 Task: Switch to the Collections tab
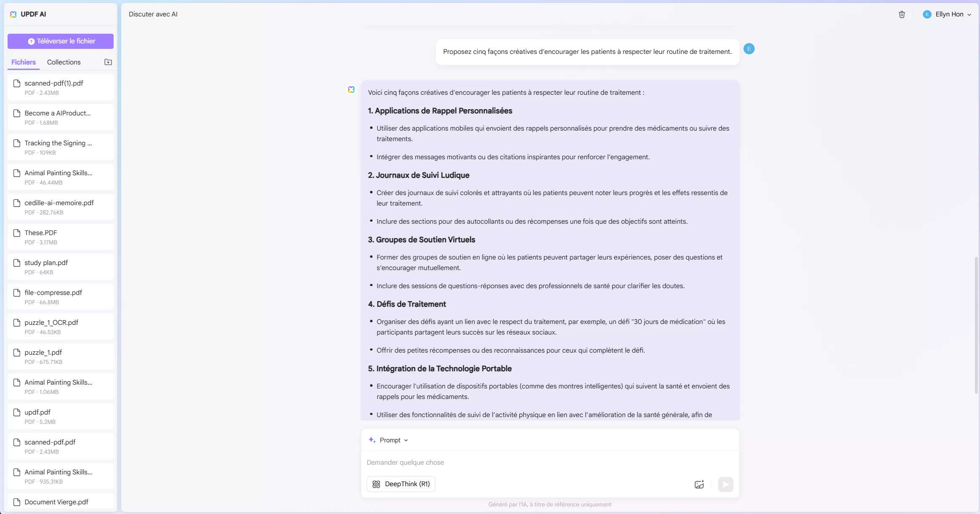point(64,62)
